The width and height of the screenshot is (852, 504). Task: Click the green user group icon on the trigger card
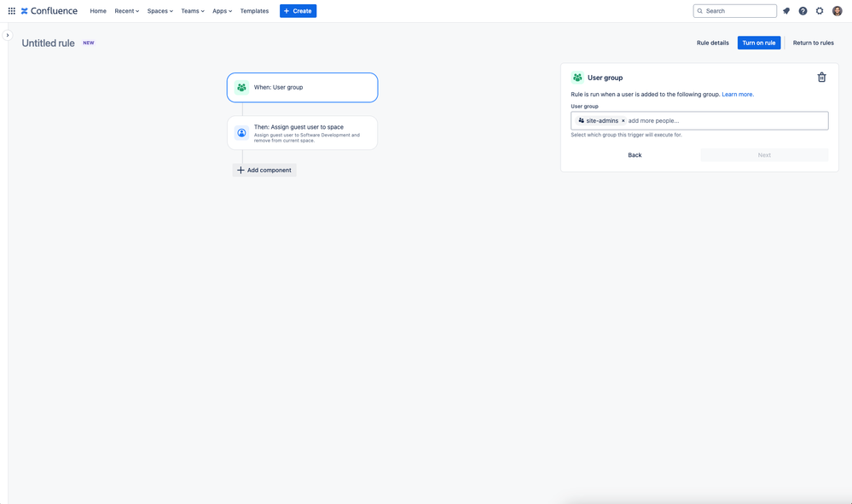point(242,88)
